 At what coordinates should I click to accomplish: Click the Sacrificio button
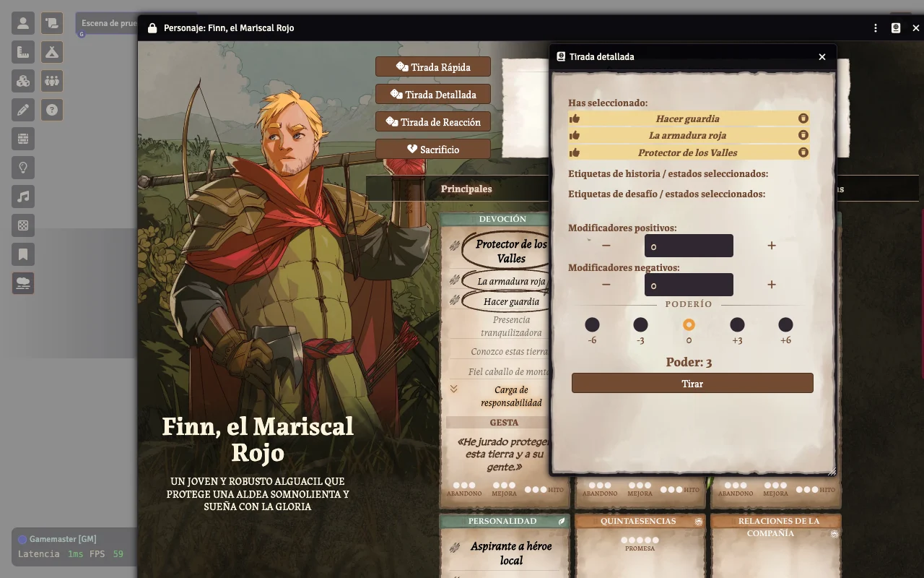coord(433,150)
